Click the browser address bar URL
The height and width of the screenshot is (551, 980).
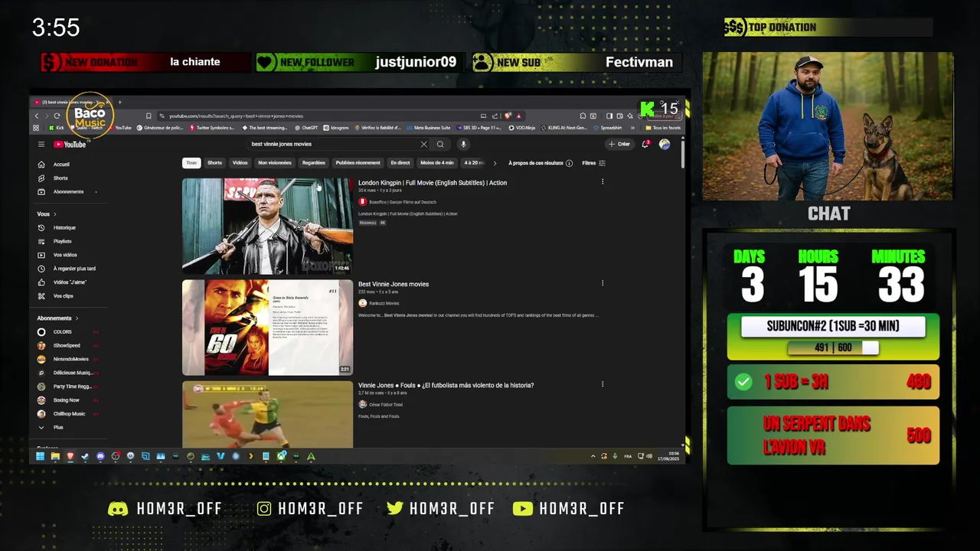coord(236,116)
